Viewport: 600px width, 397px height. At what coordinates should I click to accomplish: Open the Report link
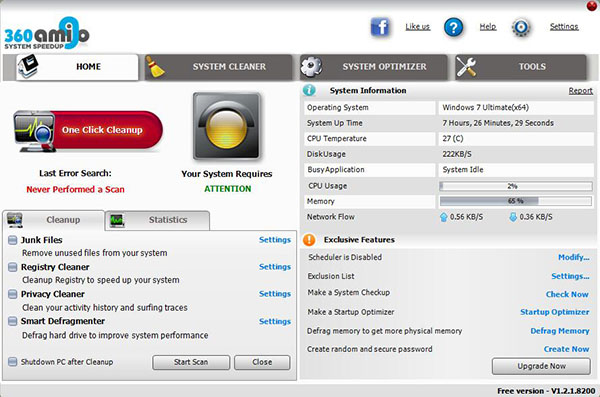tap(580, 91)
